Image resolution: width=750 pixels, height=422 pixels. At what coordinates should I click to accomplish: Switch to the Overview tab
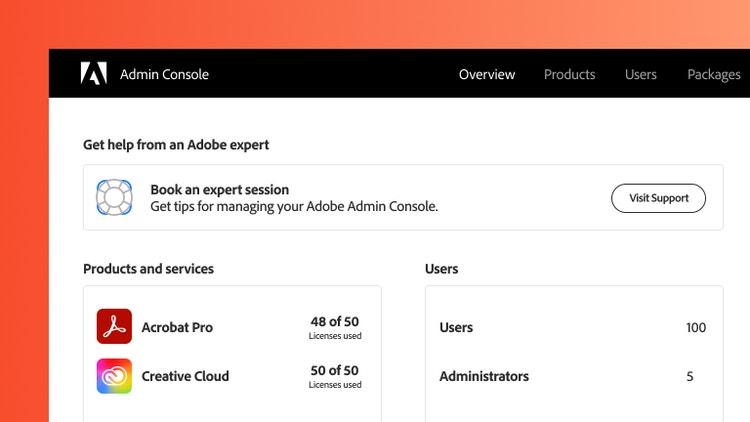(x=487, y=74)
